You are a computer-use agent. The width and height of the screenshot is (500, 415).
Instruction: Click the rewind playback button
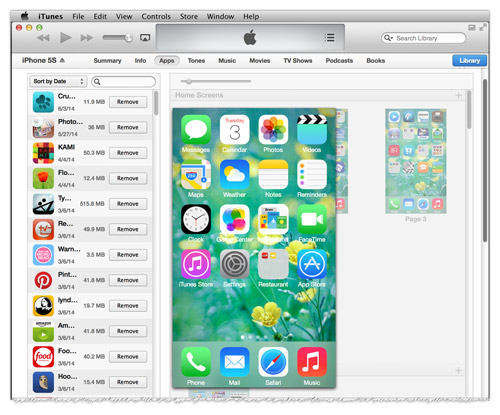click(x=44, y=38)
